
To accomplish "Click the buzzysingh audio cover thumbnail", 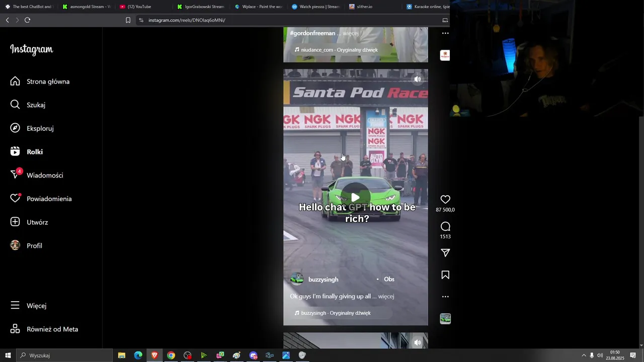I will coord(445,319).
